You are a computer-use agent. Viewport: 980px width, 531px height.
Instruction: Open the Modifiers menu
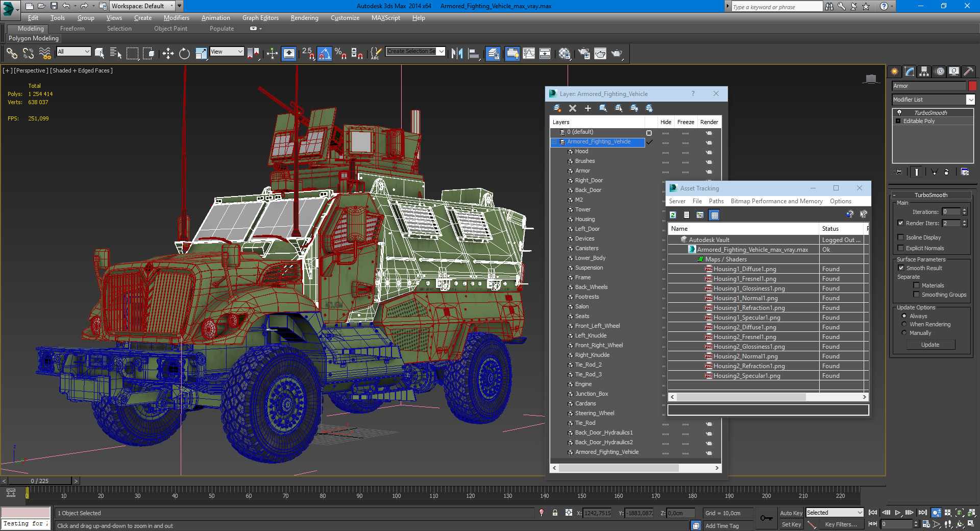177,18
